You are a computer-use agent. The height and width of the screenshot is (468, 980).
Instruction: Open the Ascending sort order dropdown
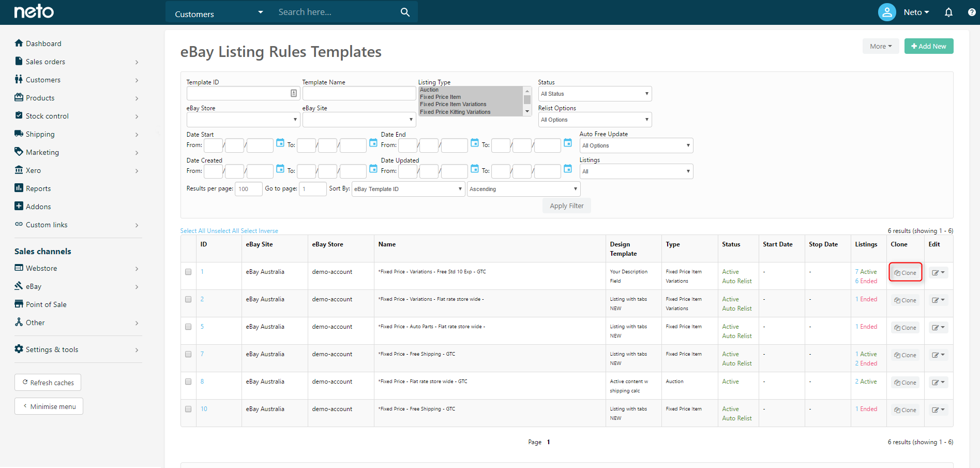[524, 189]
